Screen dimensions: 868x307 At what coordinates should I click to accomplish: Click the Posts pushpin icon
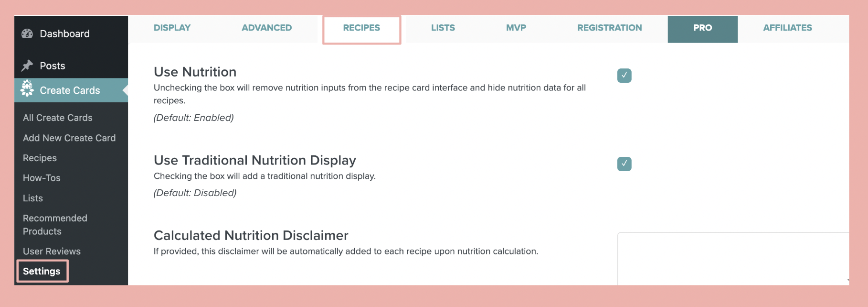point(27,66)
